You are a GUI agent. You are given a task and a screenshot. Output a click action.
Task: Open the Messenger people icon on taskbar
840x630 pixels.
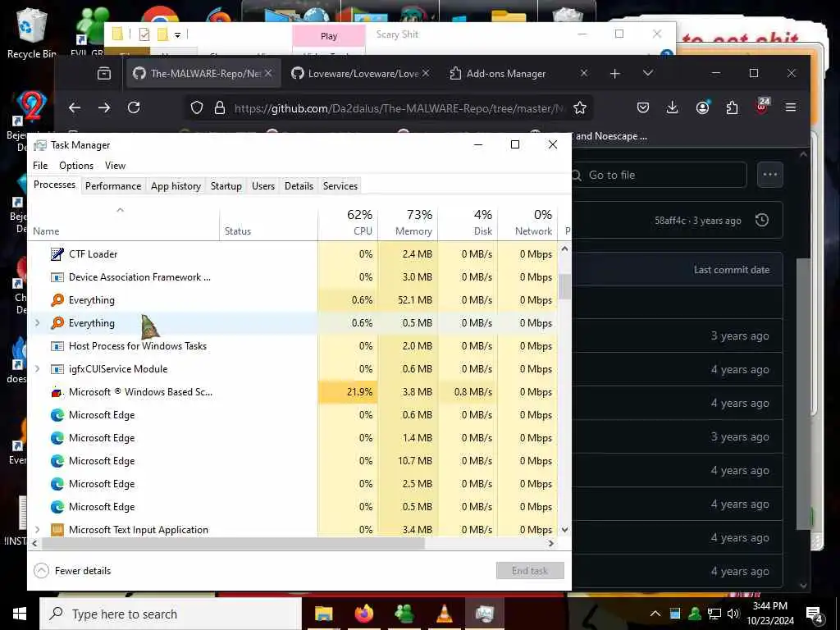click(x=404, y=614)
